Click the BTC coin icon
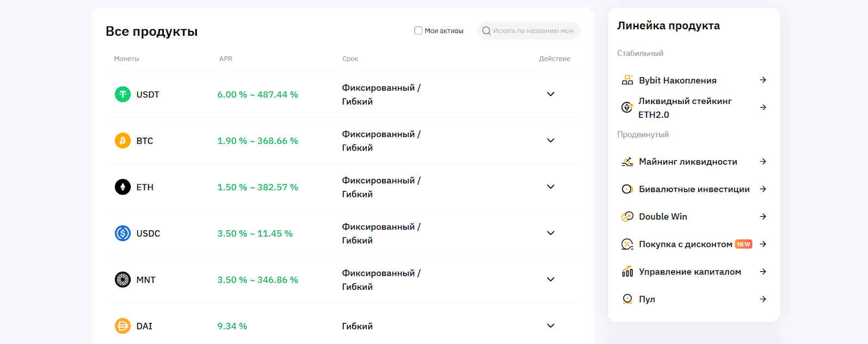868x344 pixels. click(x=123, y=141)
